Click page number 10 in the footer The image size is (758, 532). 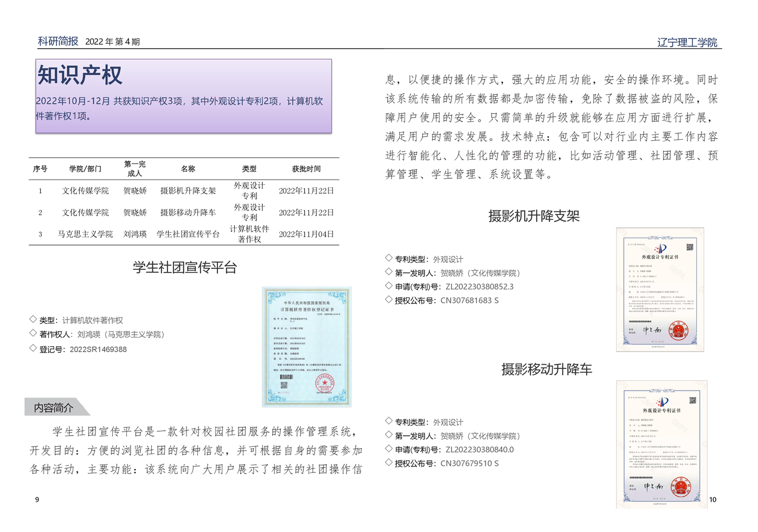point(712,499)
